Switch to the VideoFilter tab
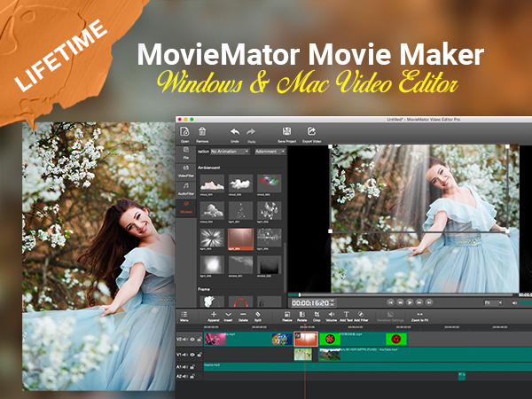This screenshot has height=399, width=532. (x=186, y=171)
